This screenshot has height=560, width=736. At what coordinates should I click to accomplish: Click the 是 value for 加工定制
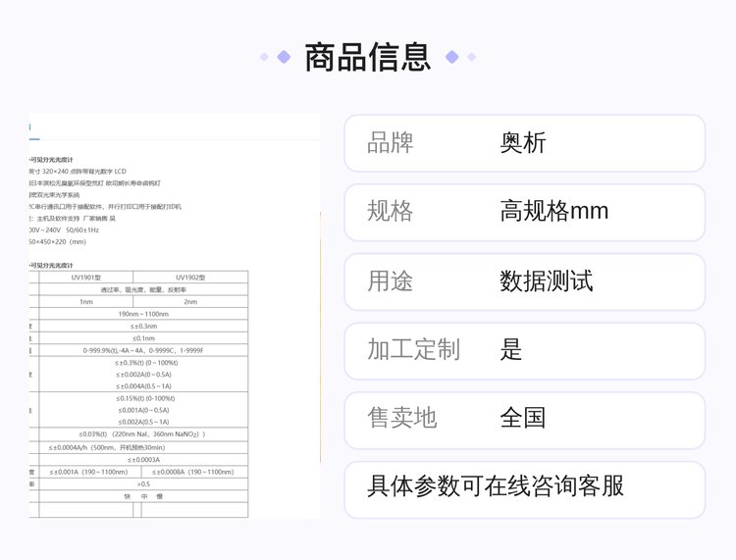511,350
